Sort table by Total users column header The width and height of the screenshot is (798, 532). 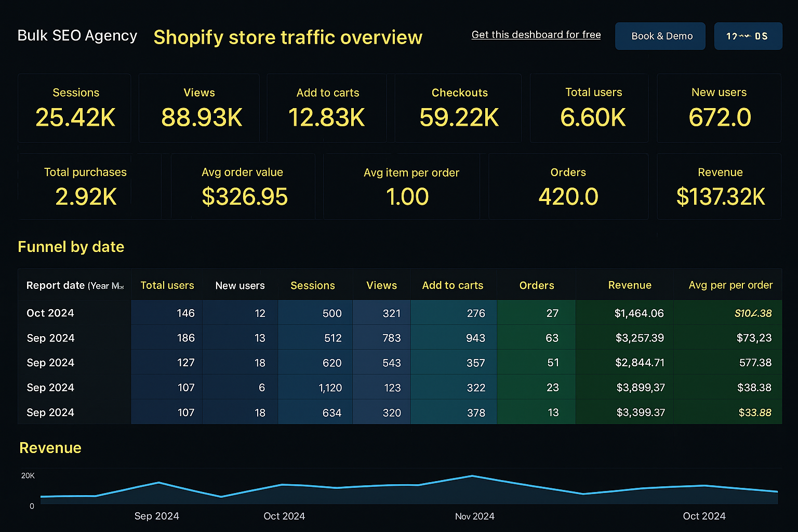[x=167, y=285]
